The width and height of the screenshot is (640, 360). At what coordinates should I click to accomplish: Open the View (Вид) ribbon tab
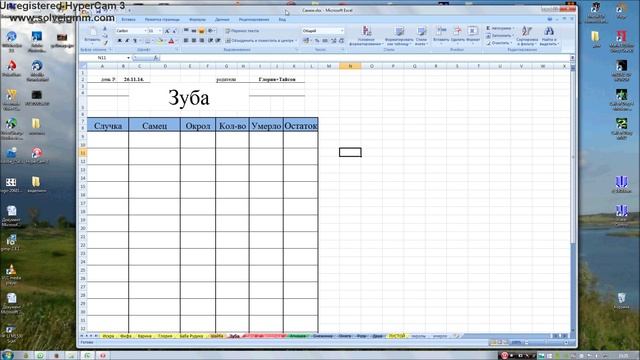click(x=282, y=20)
